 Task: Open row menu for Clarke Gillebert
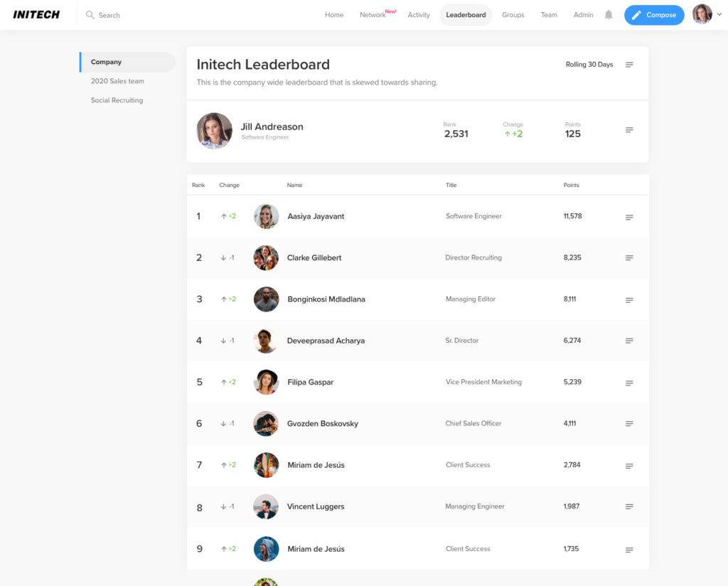point(629,257)
